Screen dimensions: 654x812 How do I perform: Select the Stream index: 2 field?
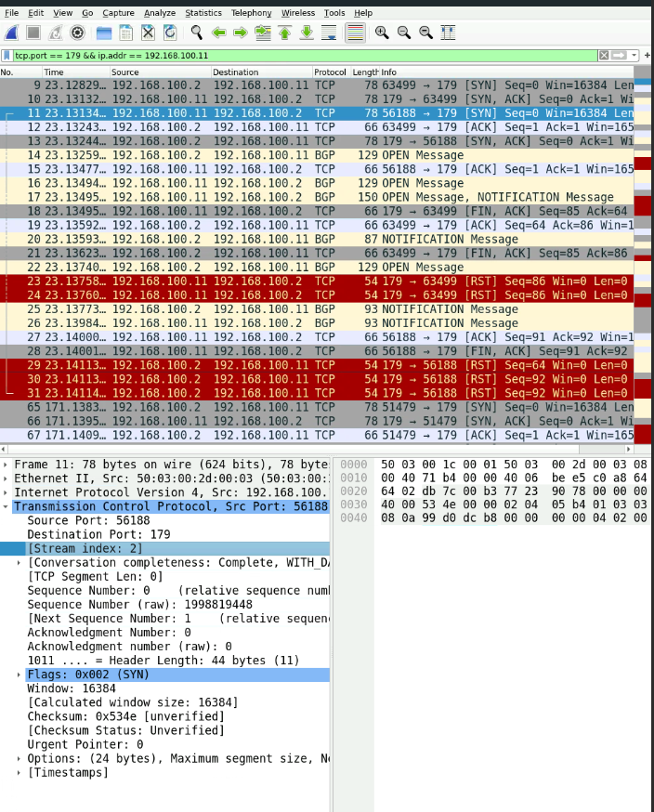tap(164, 548)
